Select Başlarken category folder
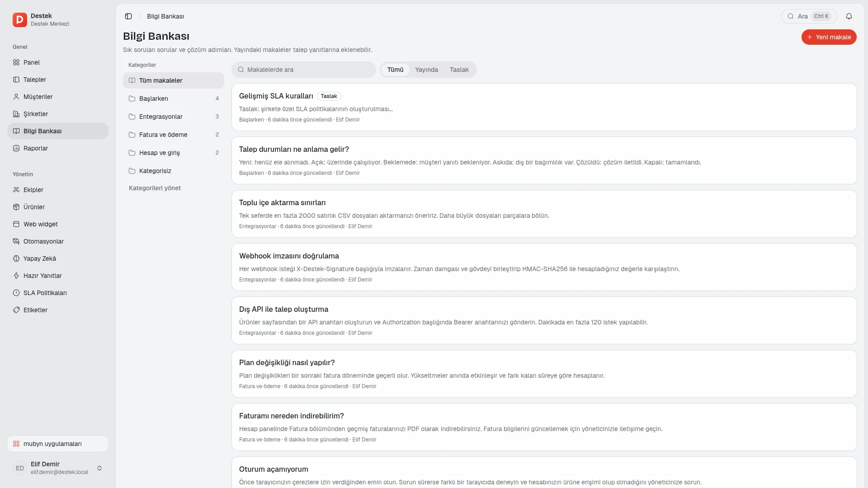Screen dimensions: 868x488 174,99
